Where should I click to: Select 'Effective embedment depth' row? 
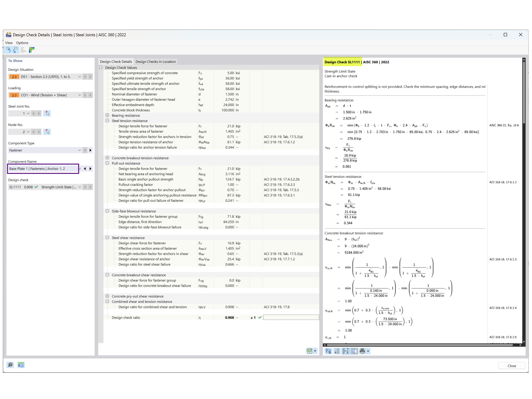211,105
